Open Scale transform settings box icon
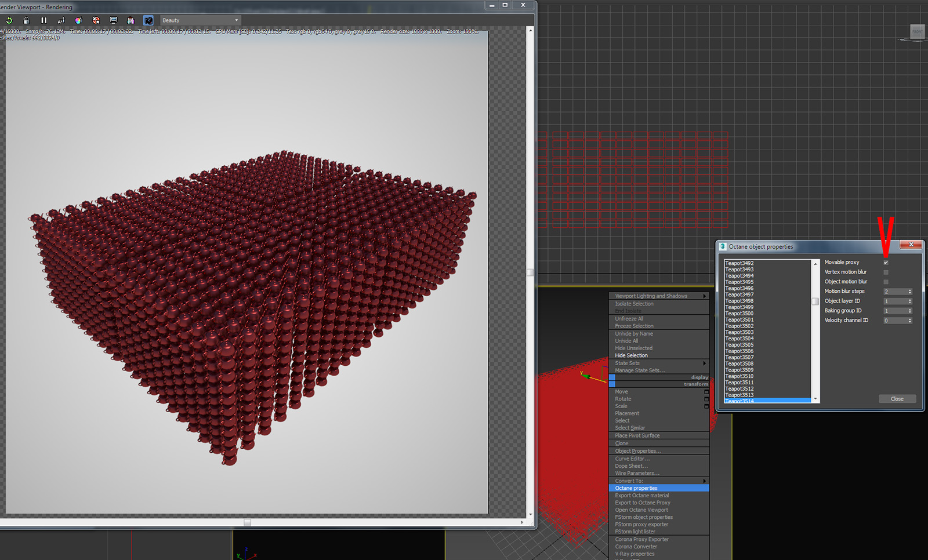Screen dimensions: 928x560 pyautogui.click(x=706, y=406)
